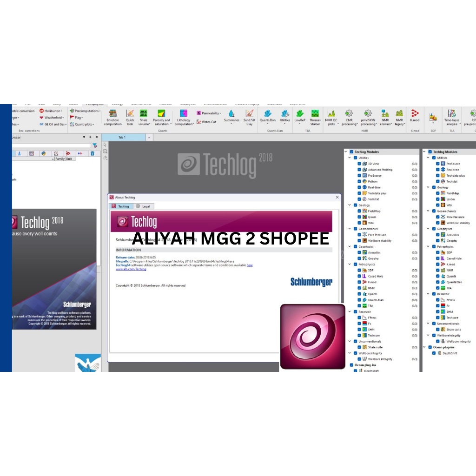The width and height of the screenshot is (476, 476).
Task: Switch to the Legal tab in About Techlog
Action: [143, 206]
